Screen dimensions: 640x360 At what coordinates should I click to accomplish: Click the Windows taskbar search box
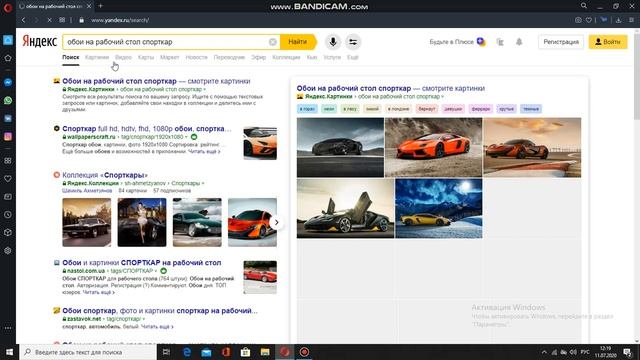pos(88,352)
